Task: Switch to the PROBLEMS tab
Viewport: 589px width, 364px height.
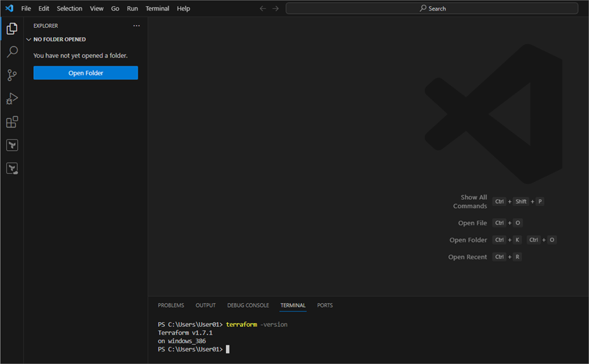Action: (x=171, y=305)
